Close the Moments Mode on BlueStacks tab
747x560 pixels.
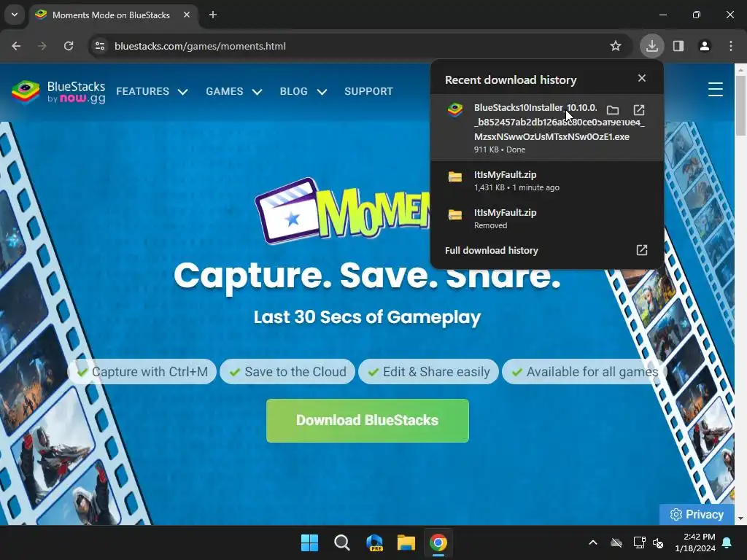[x=187, y=15]
